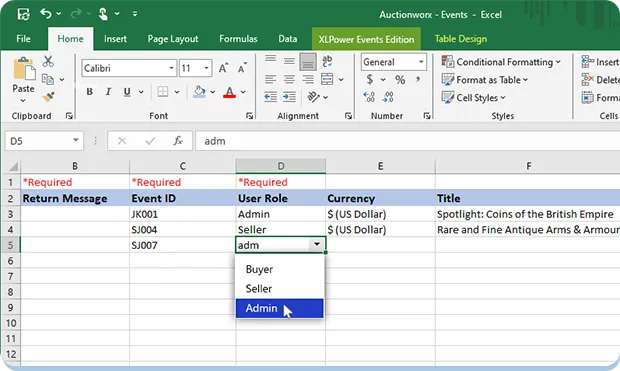This screenshot has width=620, height=371.
Task: Center text horizontally
Action: 289,80
